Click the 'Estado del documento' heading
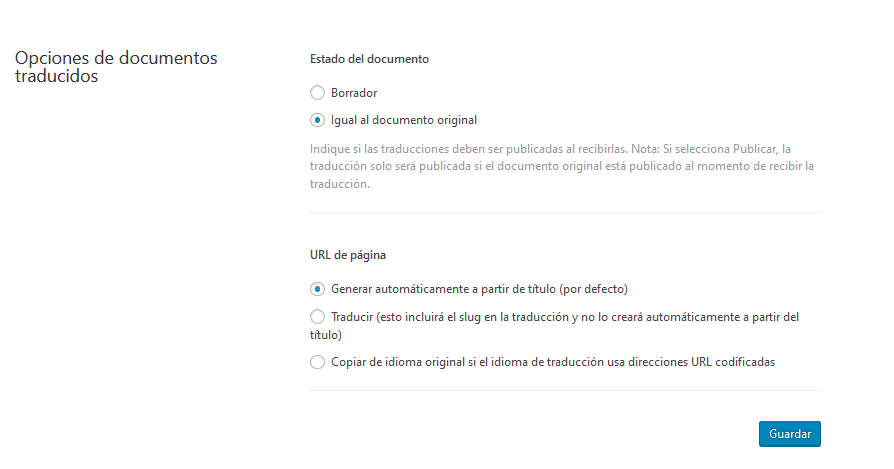The width and height of the screenshot is (894, 469). pos(369,59)
